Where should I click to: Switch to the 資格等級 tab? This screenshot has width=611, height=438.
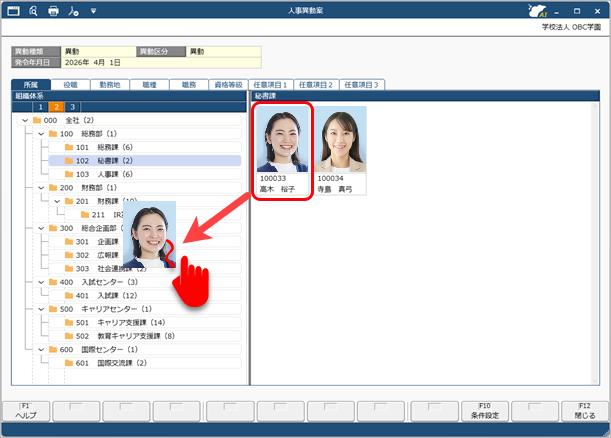(229, 85)
